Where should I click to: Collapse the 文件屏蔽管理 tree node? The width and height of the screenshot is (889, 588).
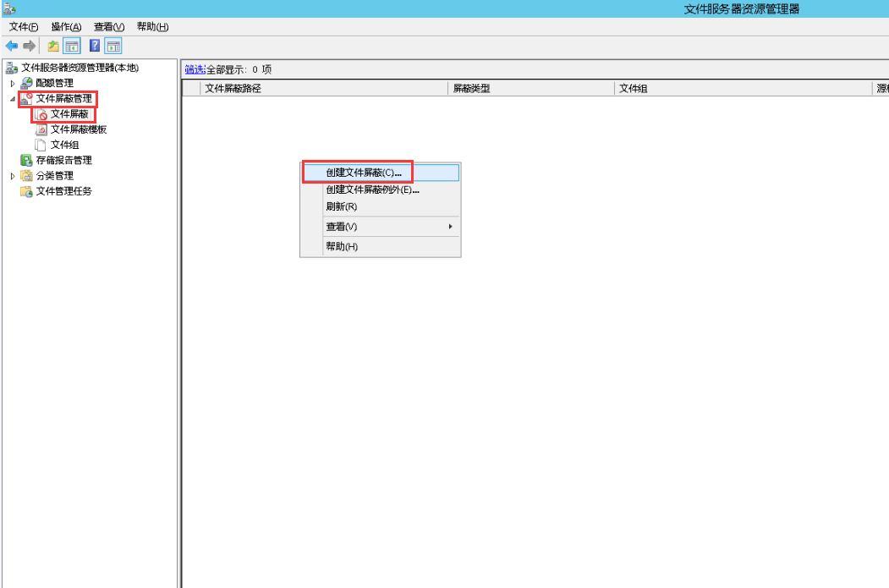pyautogui.click(x=13, y=99)
